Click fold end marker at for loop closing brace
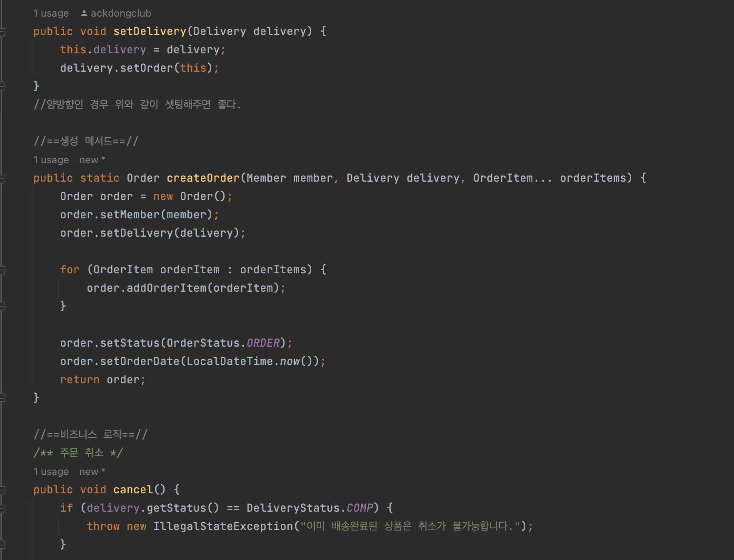 (2, 306)
